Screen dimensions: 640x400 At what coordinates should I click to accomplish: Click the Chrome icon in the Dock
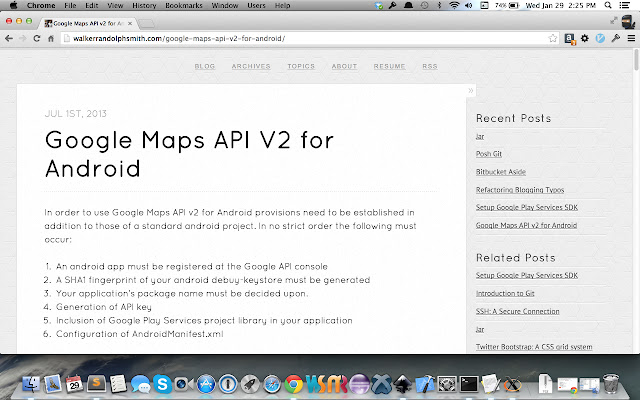coord(293,384)
